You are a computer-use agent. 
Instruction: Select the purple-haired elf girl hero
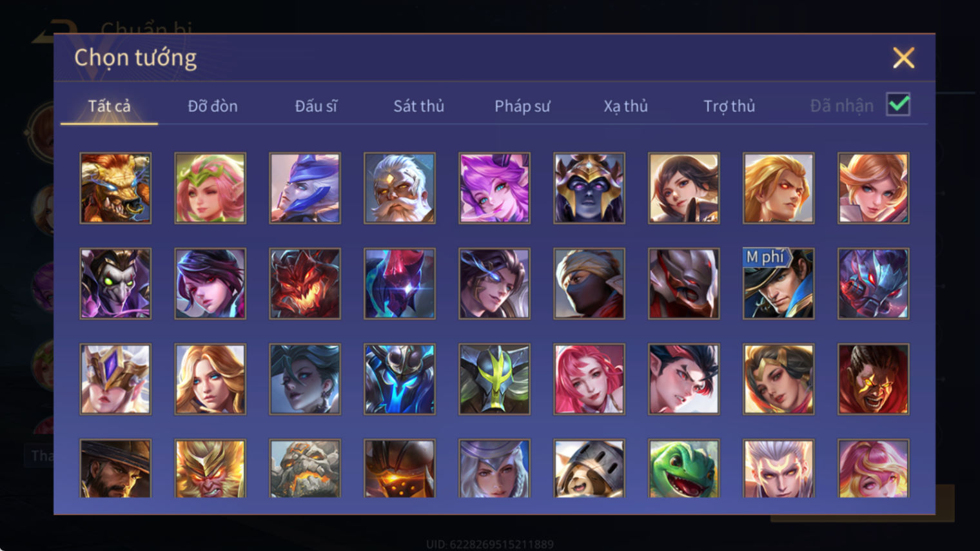[x=495, y=188]
